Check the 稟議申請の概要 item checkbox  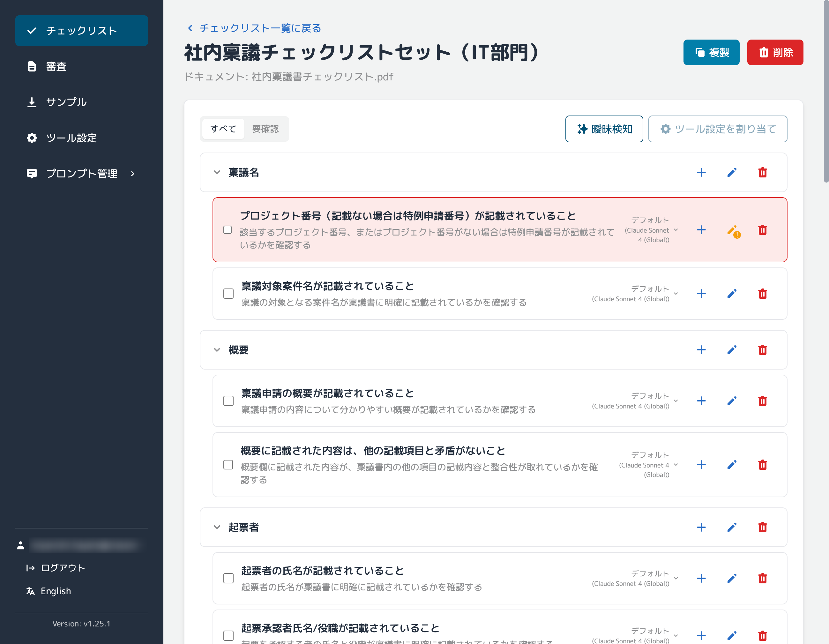pos(228,401)
